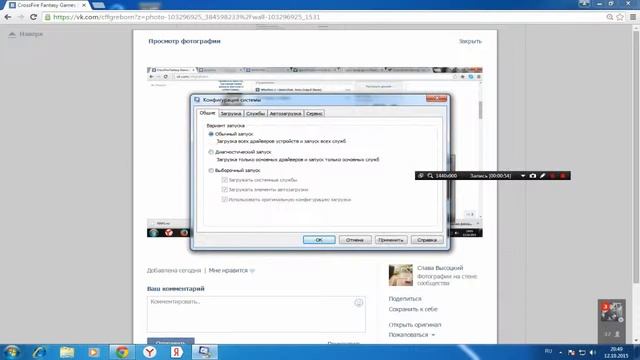The height and width of the screenshot is (360, 640).
Task: Click Сохранить к себе link
Action: 413,309
